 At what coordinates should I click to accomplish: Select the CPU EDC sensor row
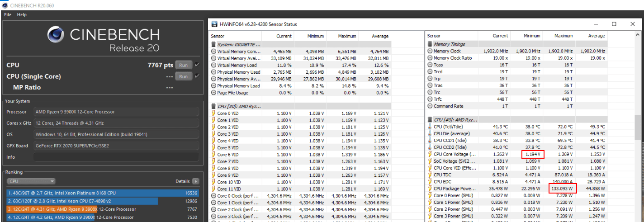tap(516, 182)
